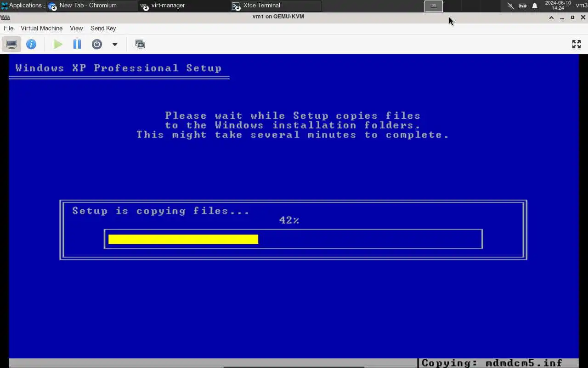
Task: Maximize the vm1 on QEMU/KVM window
Action: click(572, 17)
